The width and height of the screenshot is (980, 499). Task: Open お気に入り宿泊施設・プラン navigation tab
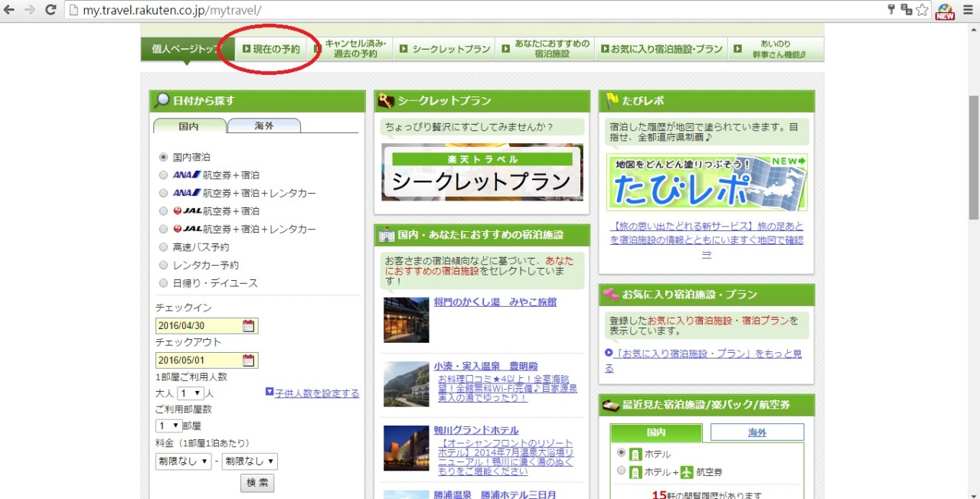click(x=661, y=49)
